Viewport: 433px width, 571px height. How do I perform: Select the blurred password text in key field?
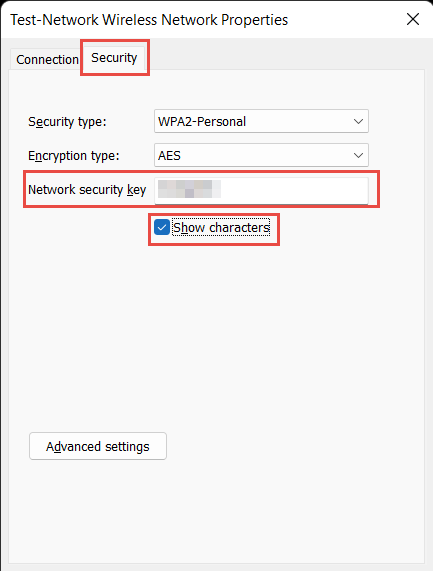(x=189, y=189)
